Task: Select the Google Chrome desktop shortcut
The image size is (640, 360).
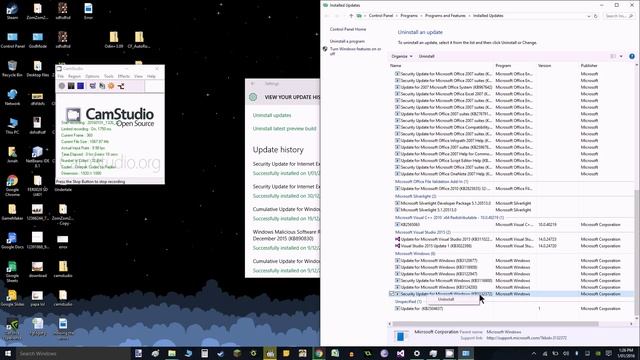Action: point(12,186)
